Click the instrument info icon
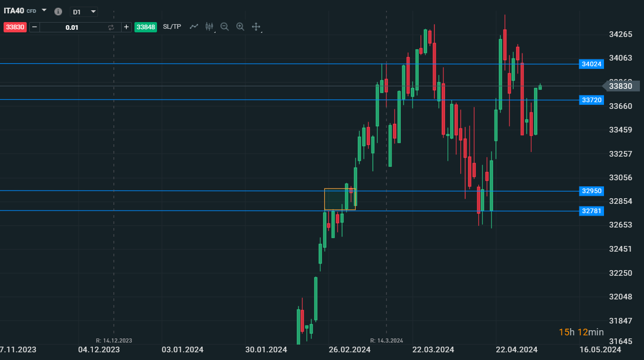 [58, 11]
